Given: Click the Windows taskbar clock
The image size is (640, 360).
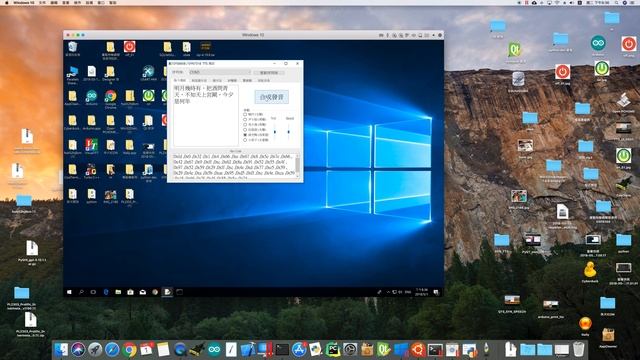Looking at the screenshot, I should coord(422,292).
